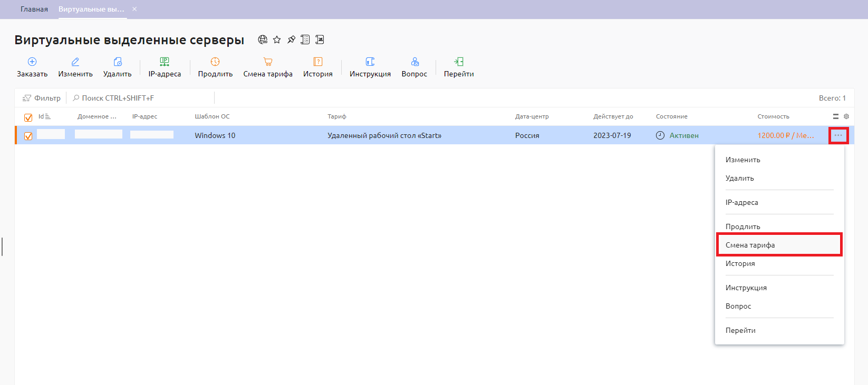Click the Поиск search field
This screenshot has height=385, width=868.
click(142, 98)
